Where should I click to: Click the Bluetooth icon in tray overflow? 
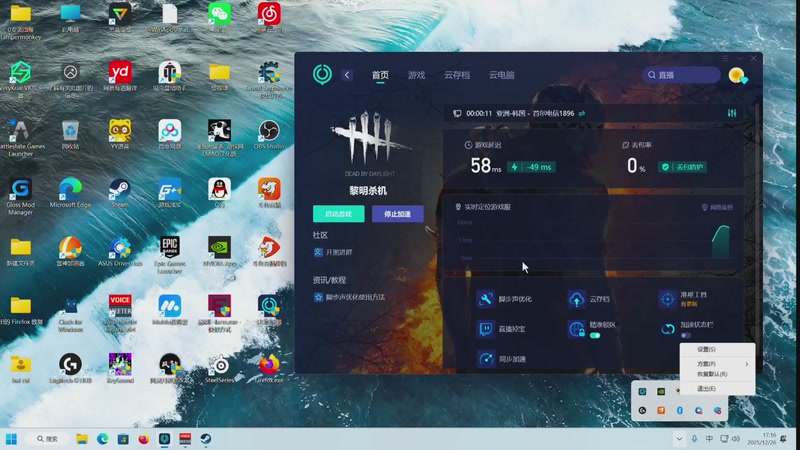680,410
